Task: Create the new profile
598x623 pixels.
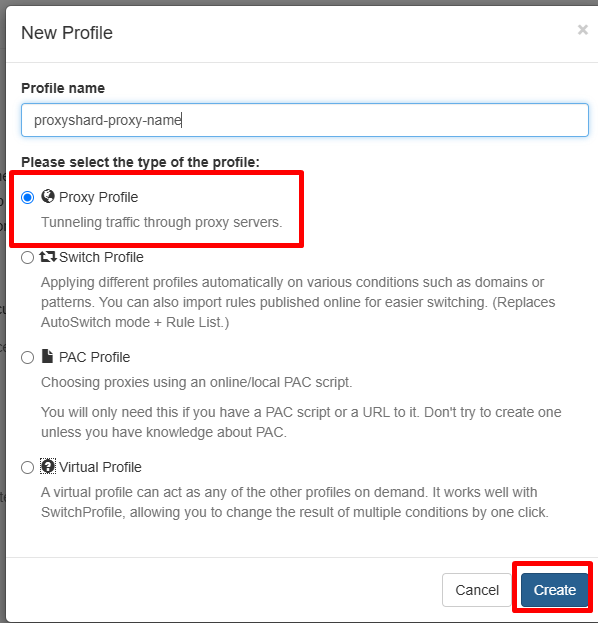Action: (x=554, y=590)
